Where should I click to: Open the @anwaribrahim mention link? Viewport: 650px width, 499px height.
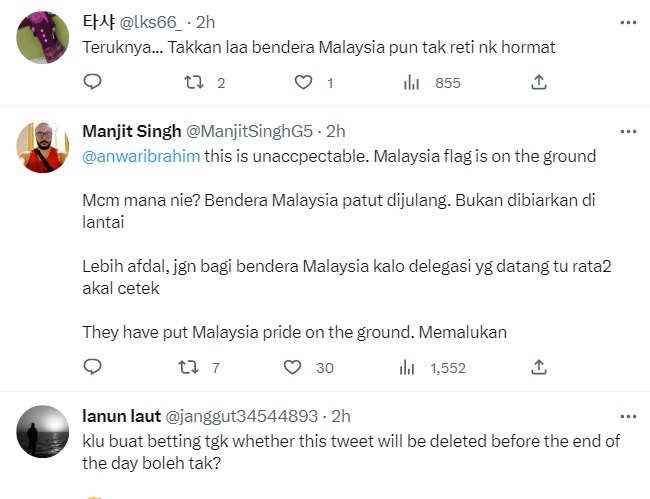click(x=128, y=155)
